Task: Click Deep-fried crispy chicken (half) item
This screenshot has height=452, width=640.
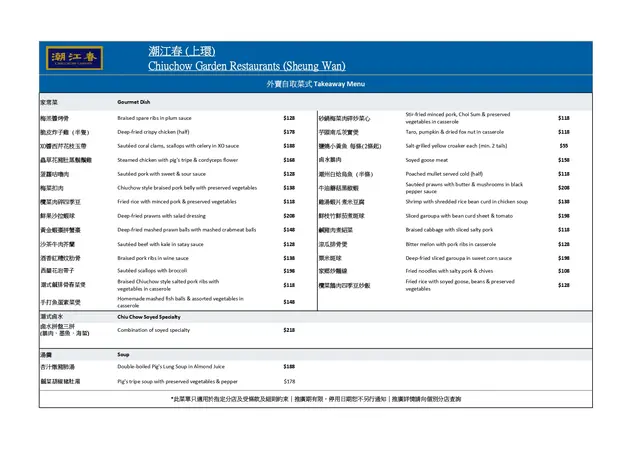Action: tap(154, 132)
